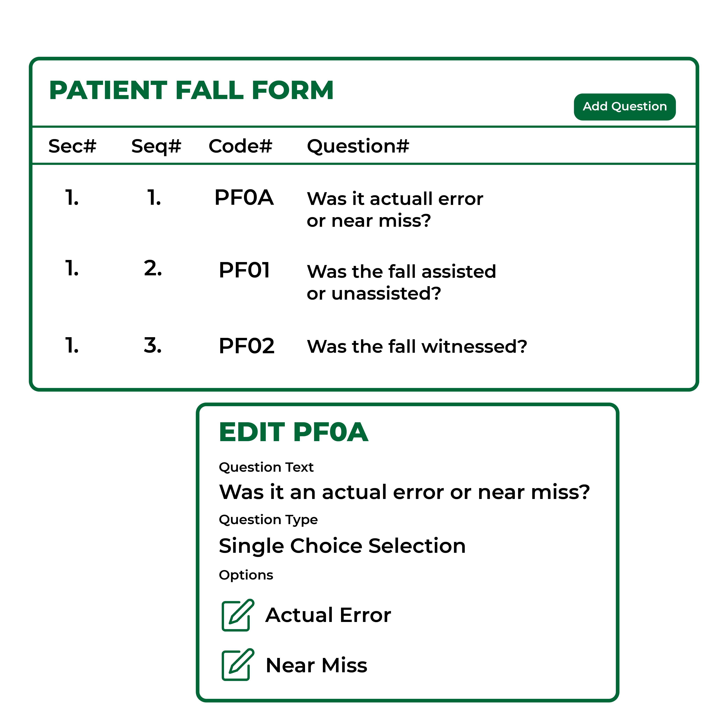728x728 pixels.
Task: Click the Code# column header
Action: tap(240, 146)
